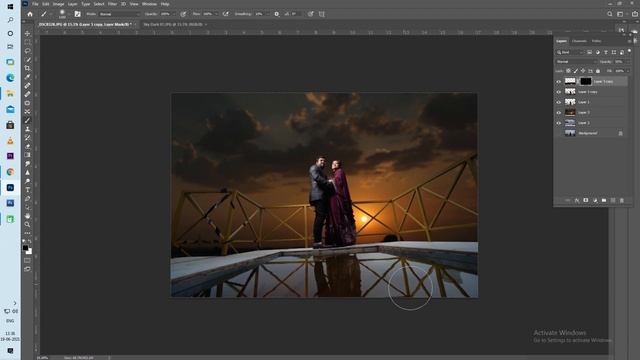The image size is (640, 360).
Task: Toggle lock all padlock icon
Action: click(598, 71)
